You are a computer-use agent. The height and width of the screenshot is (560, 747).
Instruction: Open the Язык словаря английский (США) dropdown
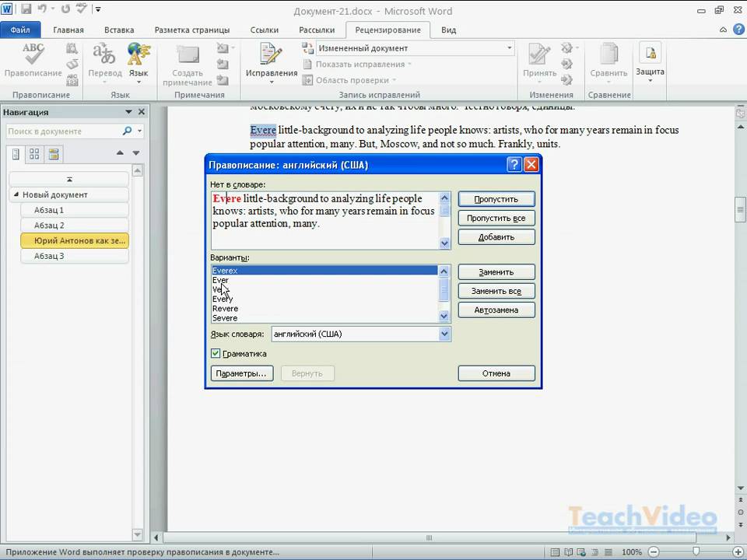click(x=444, y=334)
